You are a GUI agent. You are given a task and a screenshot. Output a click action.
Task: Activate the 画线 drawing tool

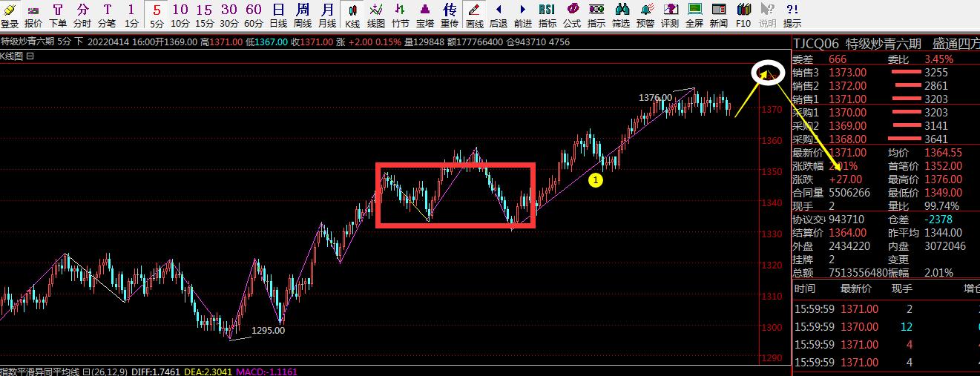[474, 15]
